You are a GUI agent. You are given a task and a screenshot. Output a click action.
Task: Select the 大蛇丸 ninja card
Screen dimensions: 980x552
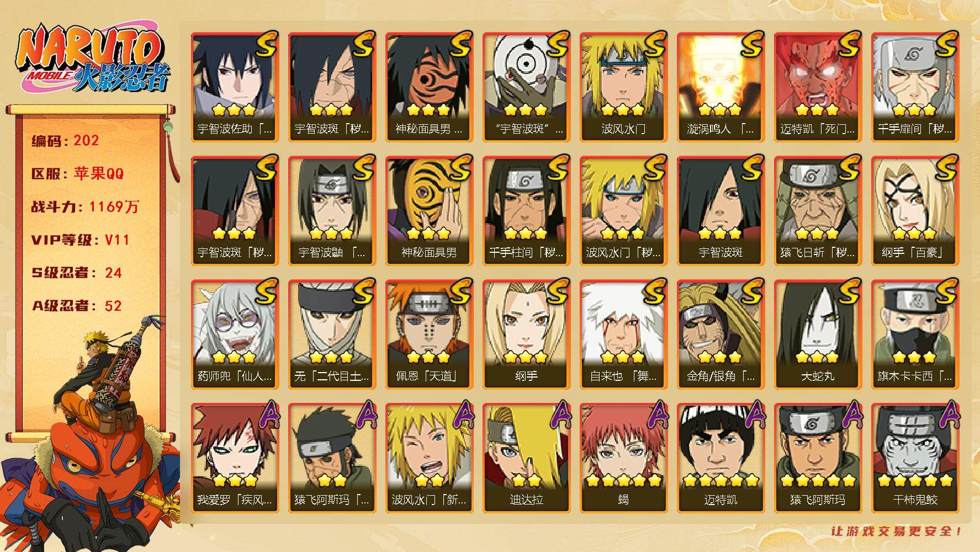817,335
